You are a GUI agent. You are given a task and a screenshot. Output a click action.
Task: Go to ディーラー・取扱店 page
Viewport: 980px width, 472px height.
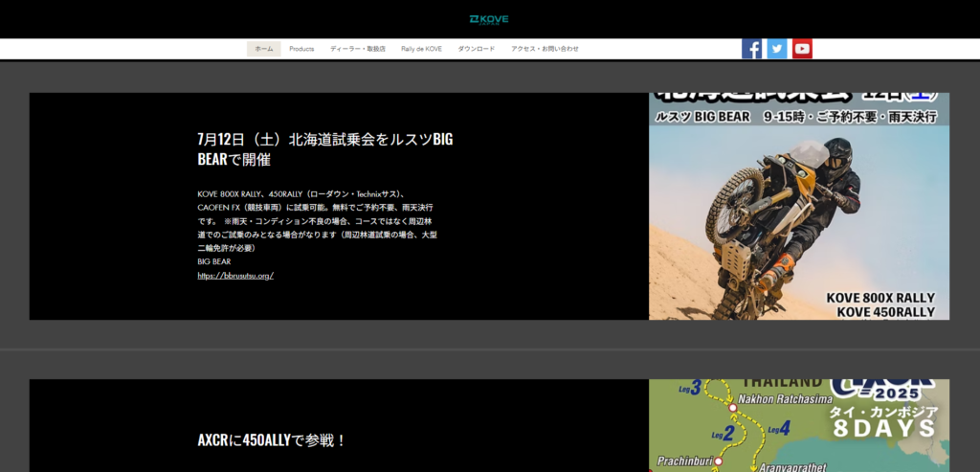358,49
